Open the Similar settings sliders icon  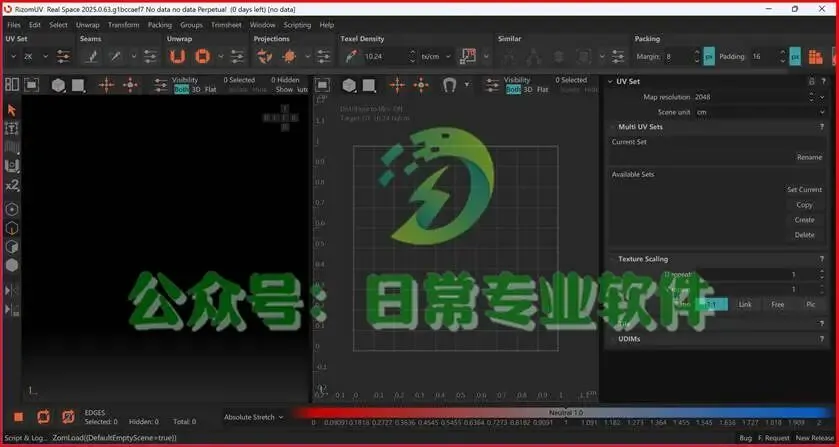click(x=618, y=56)
